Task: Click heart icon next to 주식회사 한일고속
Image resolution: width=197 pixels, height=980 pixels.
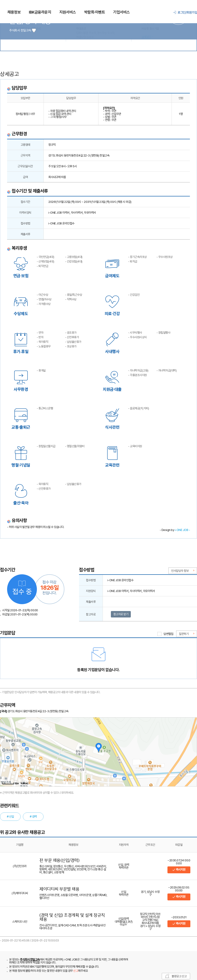Action: [x=34, y=31]
